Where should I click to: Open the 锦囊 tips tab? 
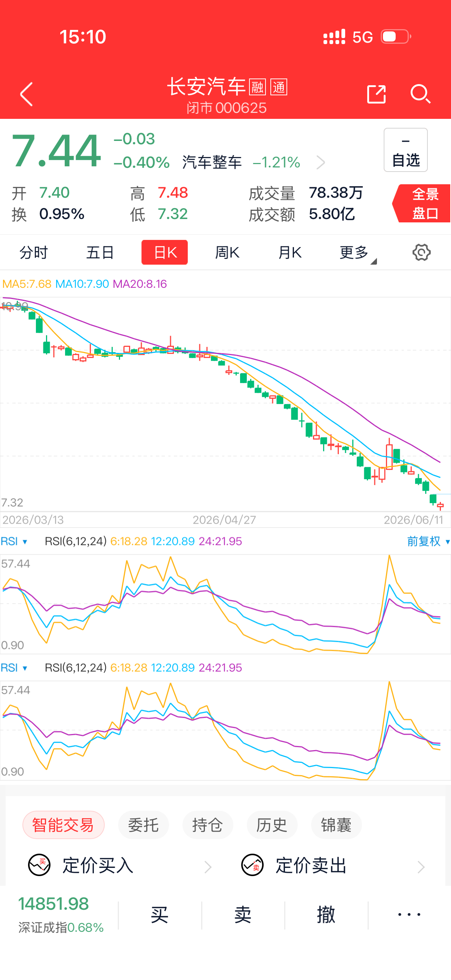(336, 825)
